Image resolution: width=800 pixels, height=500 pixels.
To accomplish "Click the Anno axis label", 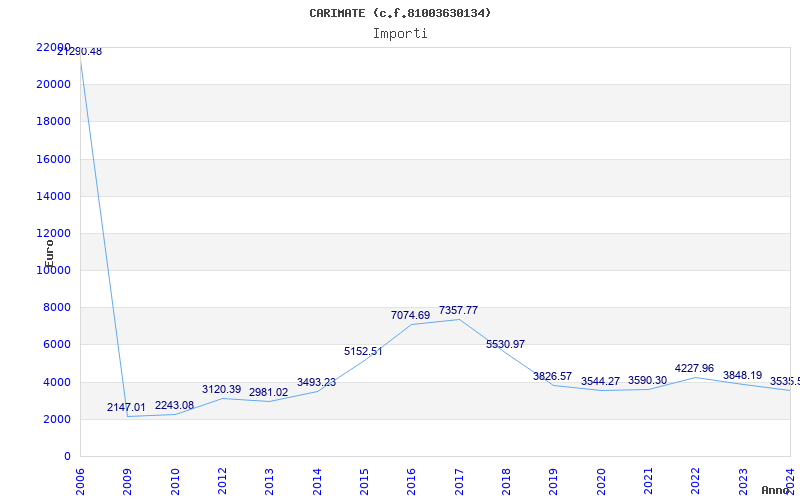I will click(776, 490).
